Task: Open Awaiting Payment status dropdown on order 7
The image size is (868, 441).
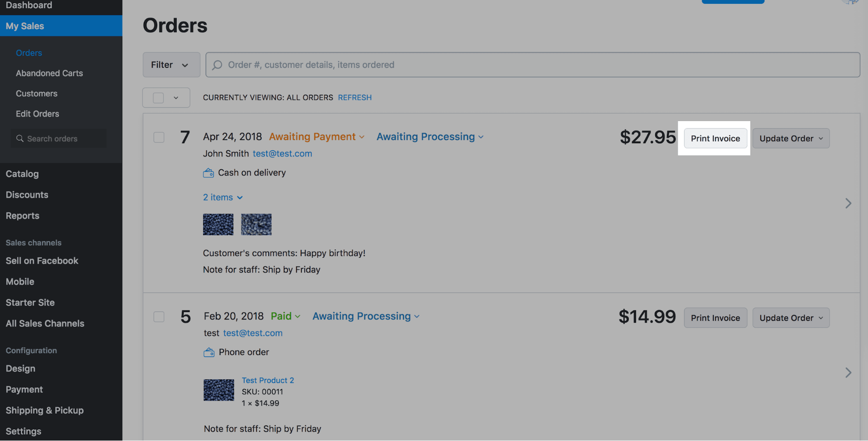Action: click(x=317, y=137)
